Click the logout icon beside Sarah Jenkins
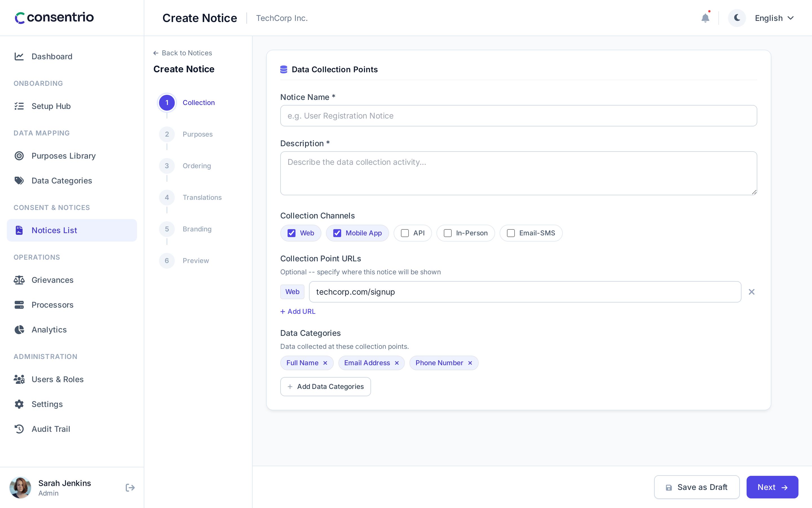This screenshot has width=812, height=508. [x=130, y=487]
